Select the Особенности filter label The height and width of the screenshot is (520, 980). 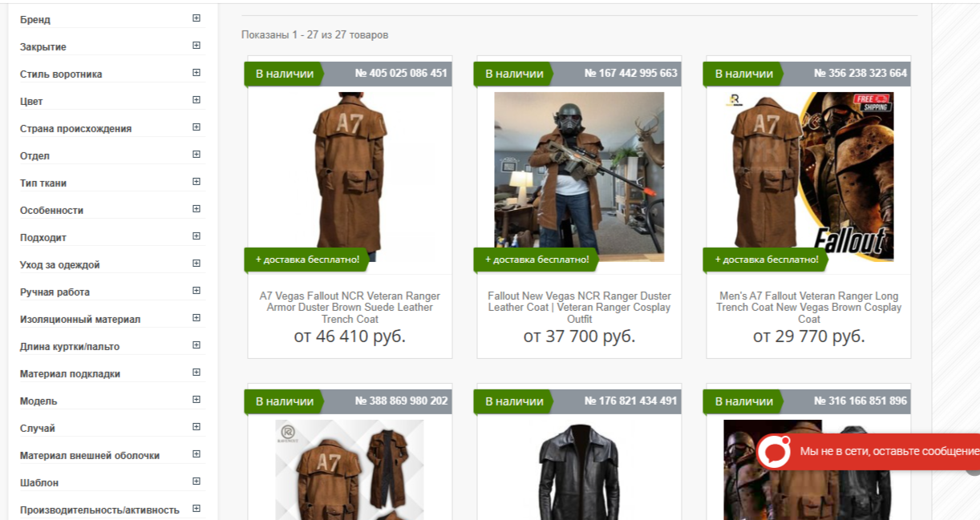coord(51,210)
